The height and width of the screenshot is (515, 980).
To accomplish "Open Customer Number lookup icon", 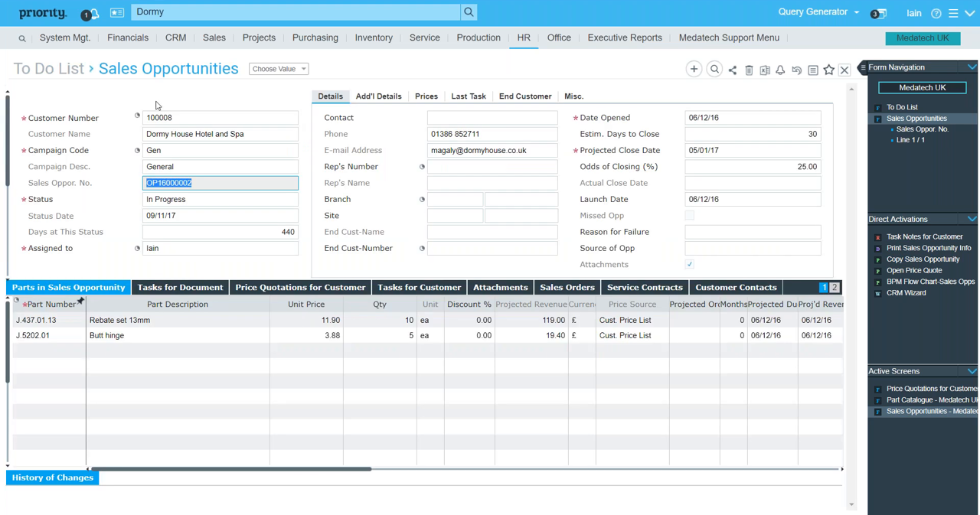I will (x=138, y=116).
